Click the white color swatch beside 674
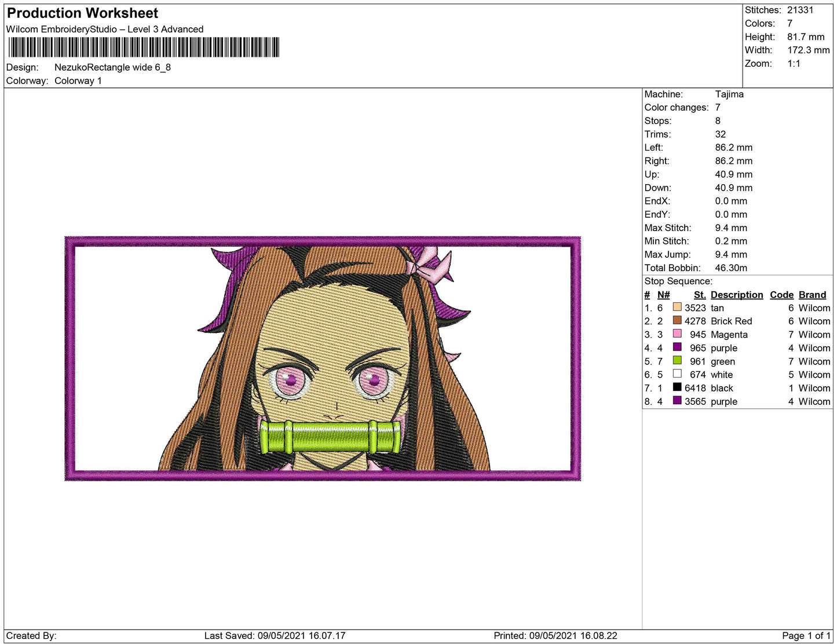 click(677, 374)
